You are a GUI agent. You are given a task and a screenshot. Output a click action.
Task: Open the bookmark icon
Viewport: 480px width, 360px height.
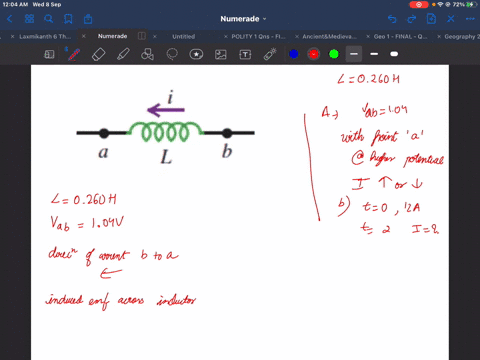tap(68, 19)
